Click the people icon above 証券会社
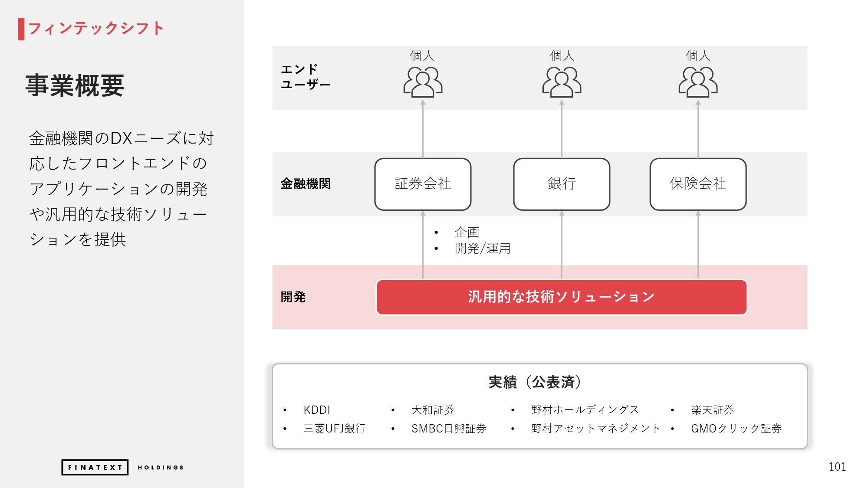Screen dimensions: 868x488 [423, 82]
